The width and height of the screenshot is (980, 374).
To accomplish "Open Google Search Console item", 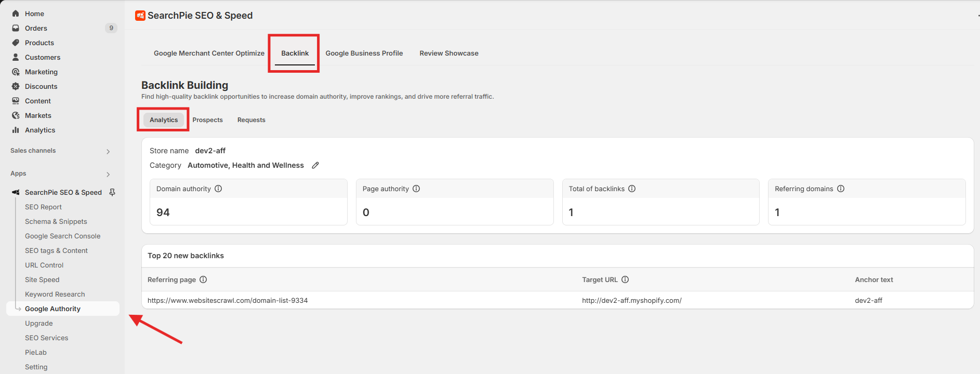I will [x=62, y=236].
